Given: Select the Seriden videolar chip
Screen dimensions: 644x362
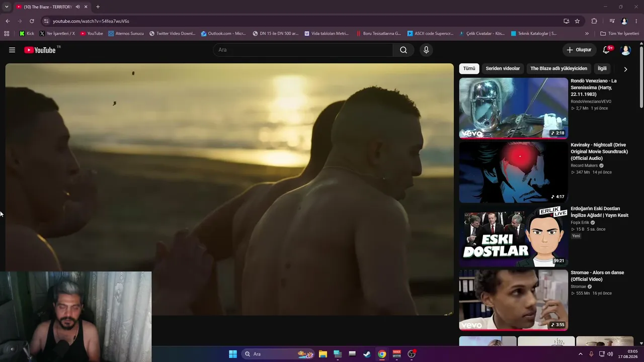Looking at the screenshot, I should (x=503, y=68).
